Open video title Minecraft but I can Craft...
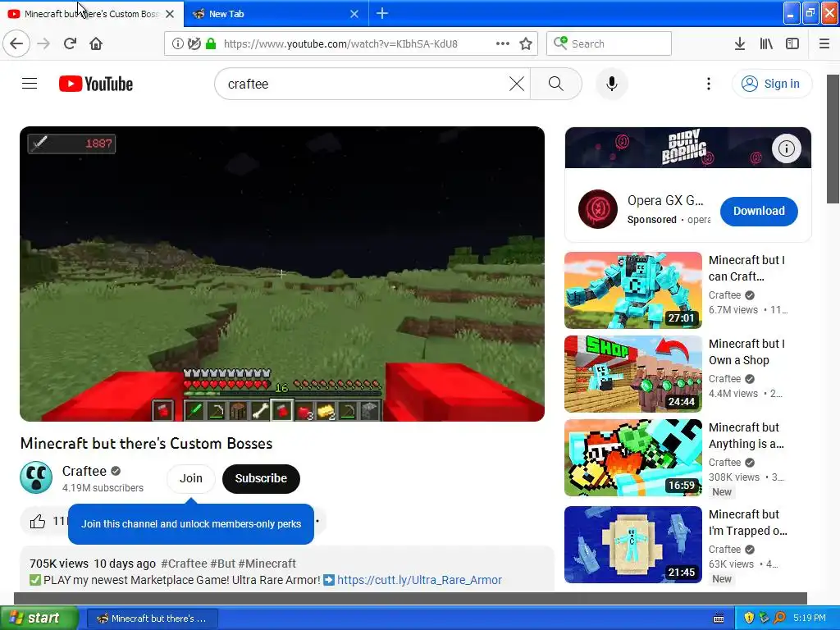This screenshot has height=630, width=840. coord(746,268)
